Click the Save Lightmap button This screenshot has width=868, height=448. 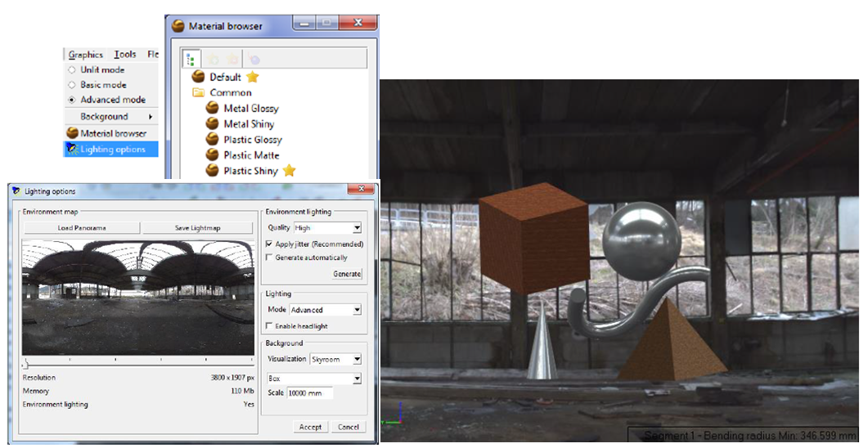(198, 228)
